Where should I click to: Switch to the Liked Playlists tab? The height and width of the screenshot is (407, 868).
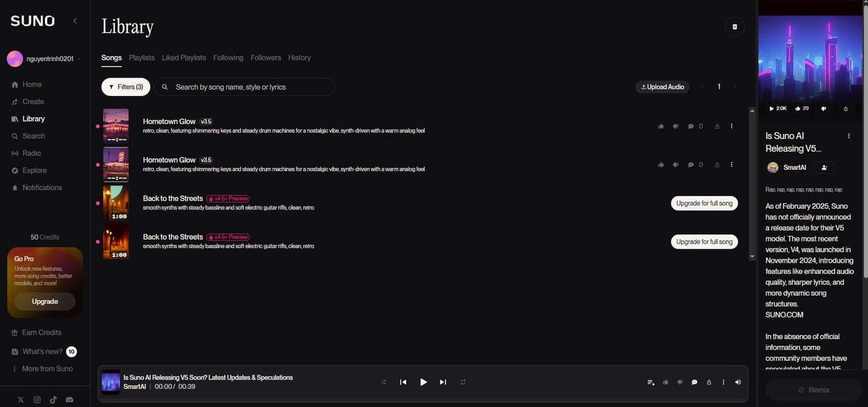point(184,58)
